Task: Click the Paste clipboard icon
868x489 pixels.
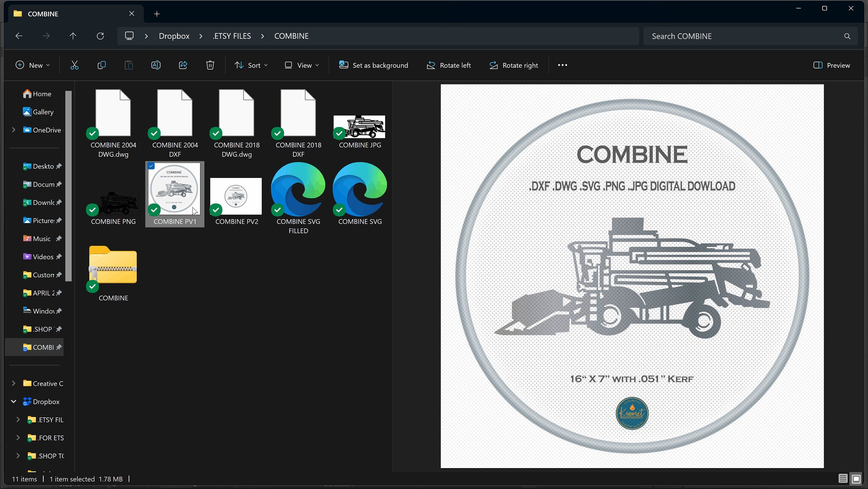Action: (128, 65)
